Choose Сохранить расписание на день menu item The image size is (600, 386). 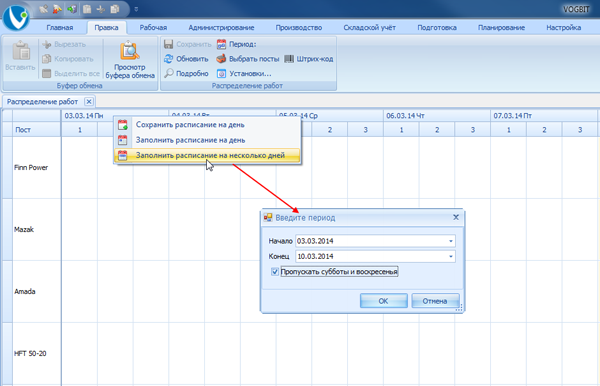click(207, 125)
